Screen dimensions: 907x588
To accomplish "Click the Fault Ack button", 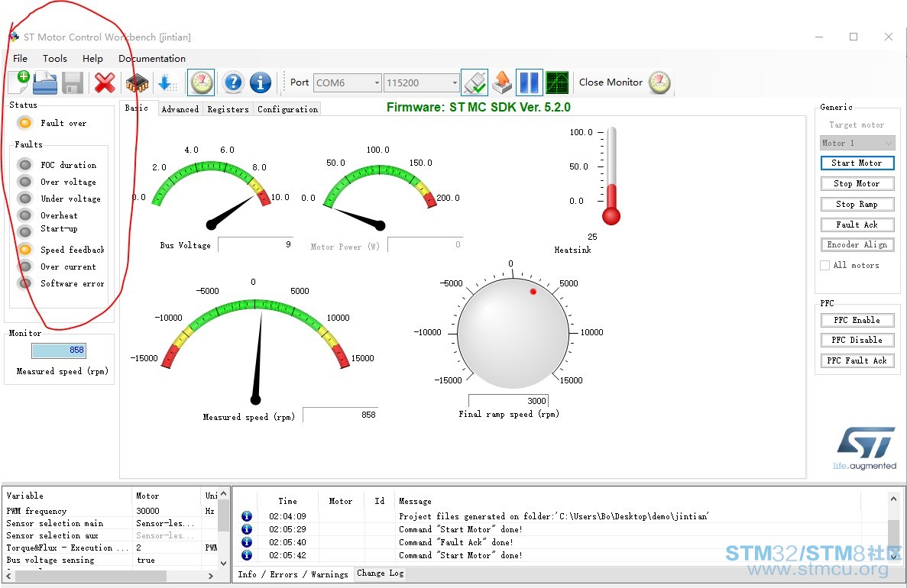I will 857,225.
